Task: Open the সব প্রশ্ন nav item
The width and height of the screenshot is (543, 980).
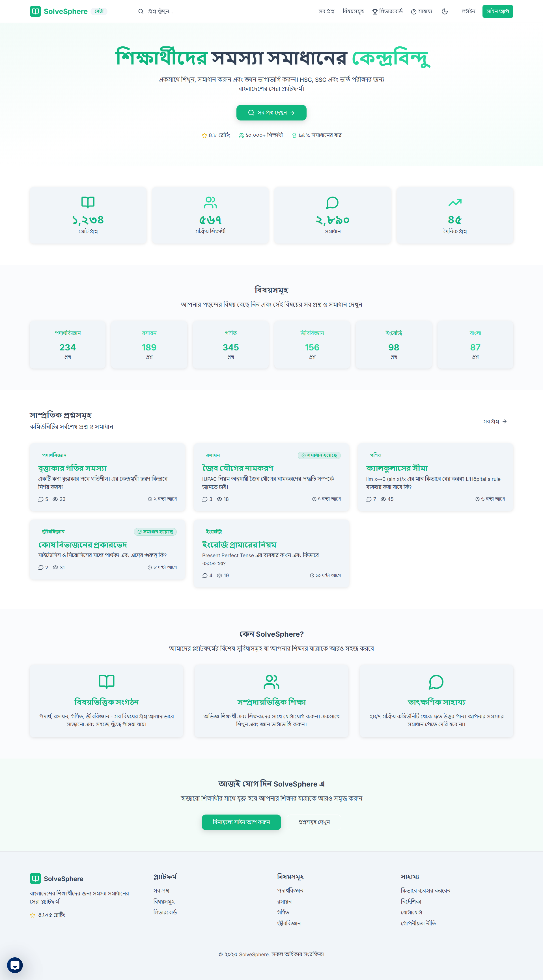Action: (x=326, y=11)
